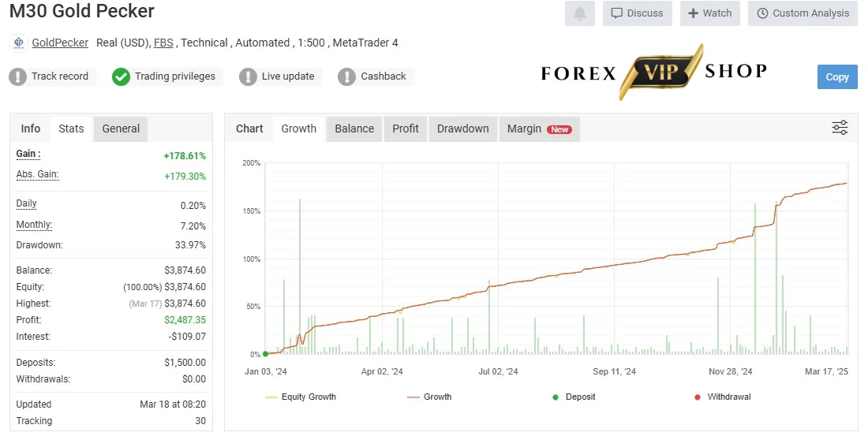This screenshot has height=436, width=868.
Task: Switch to the Balance chart tab
Action: [354, 129]
